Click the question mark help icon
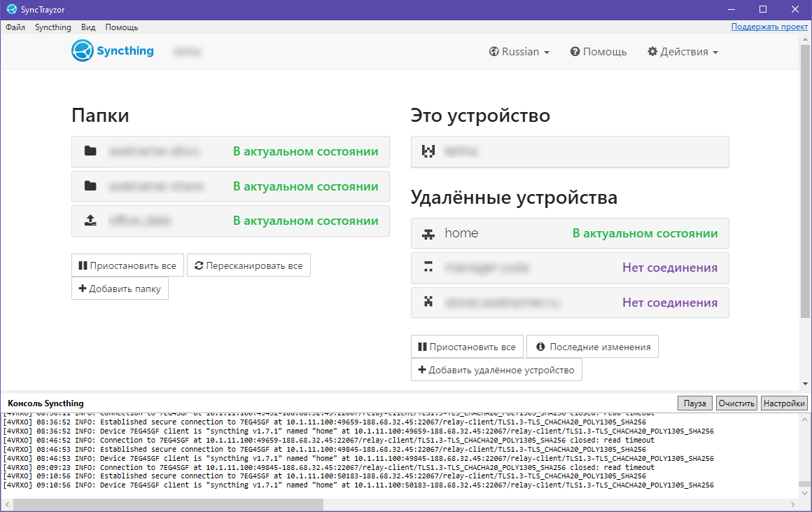This screenshot has width=812, height=512. click(575, 52)
